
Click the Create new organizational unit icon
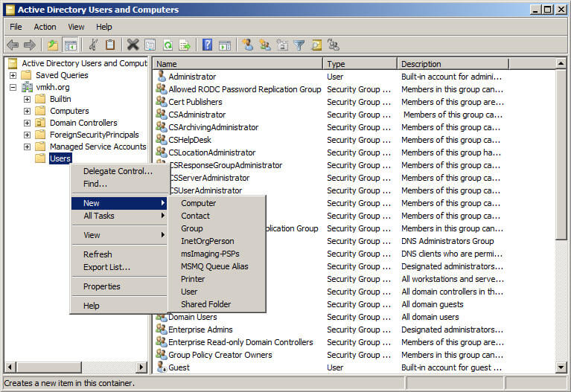282,45
